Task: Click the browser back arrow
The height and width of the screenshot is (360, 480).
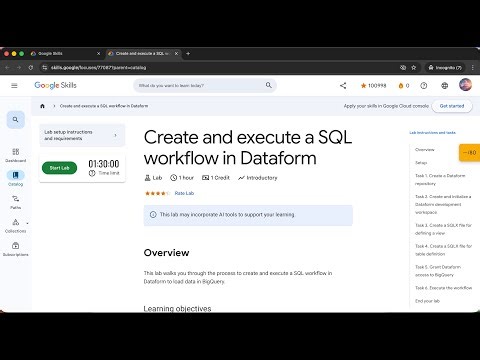Action: (7, 67)
